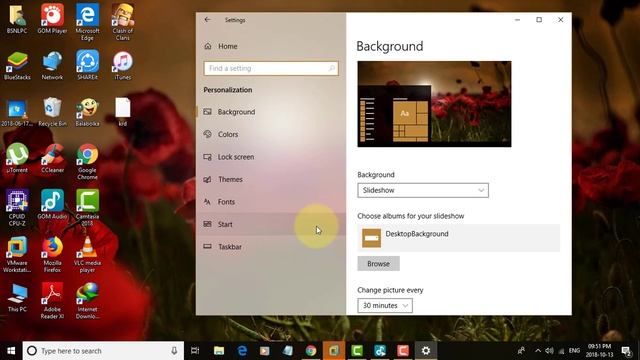Open Internet Download Manager desktop shortcut

point(87,301)
